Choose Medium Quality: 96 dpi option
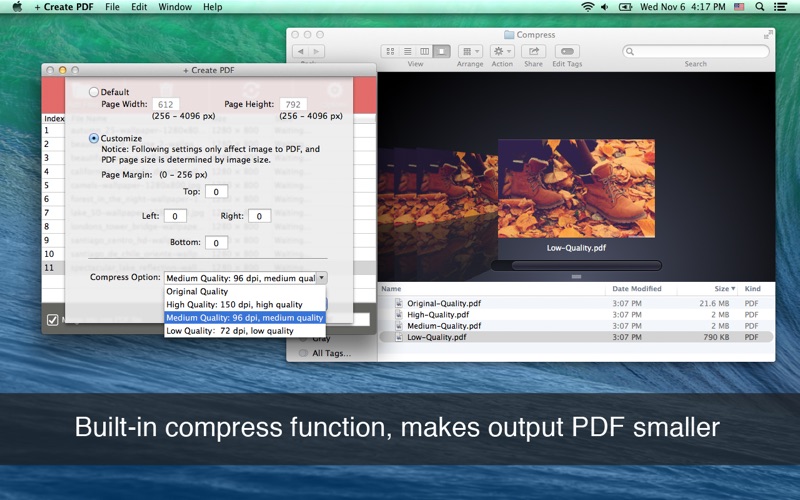 coord(245,317)
